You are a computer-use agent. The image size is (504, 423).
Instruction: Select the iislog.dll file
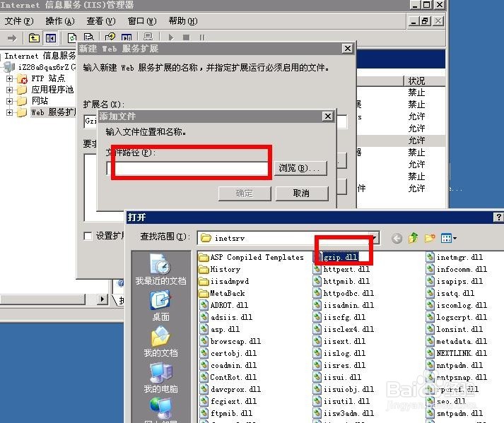tap(339, 353)
